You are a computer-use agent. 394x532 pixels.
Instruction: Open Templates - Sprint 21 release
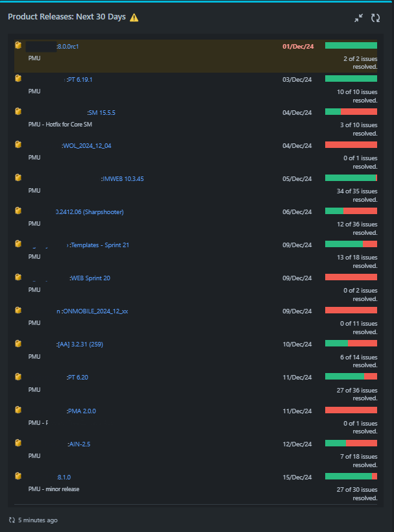(99, 245)
